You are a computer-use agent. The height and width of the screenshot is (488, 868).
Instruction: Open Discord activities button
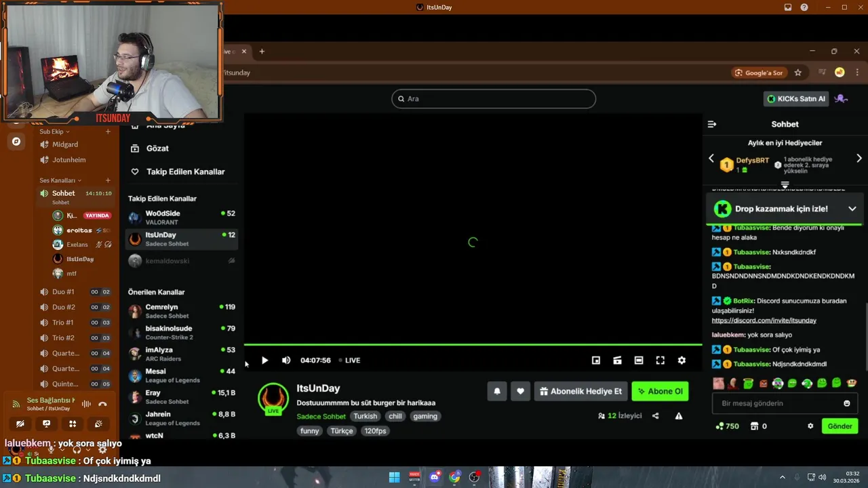[x=73, y=424]
